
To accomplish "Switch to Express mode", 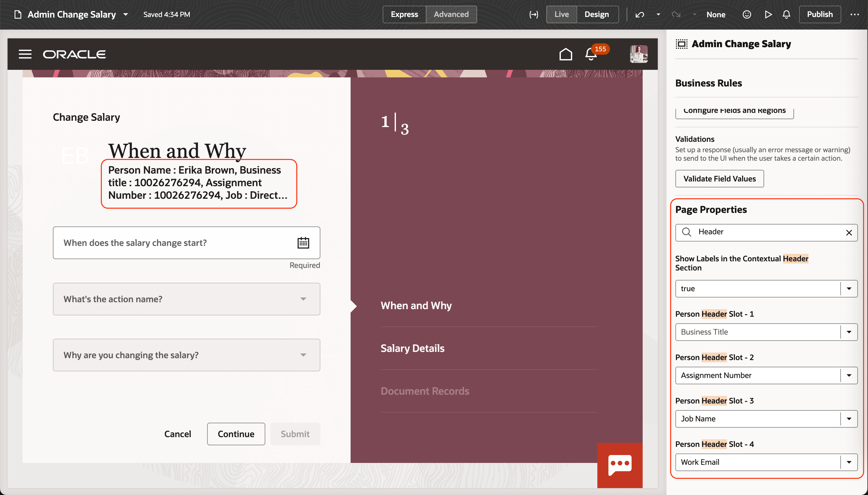I will tap(404, 14).
